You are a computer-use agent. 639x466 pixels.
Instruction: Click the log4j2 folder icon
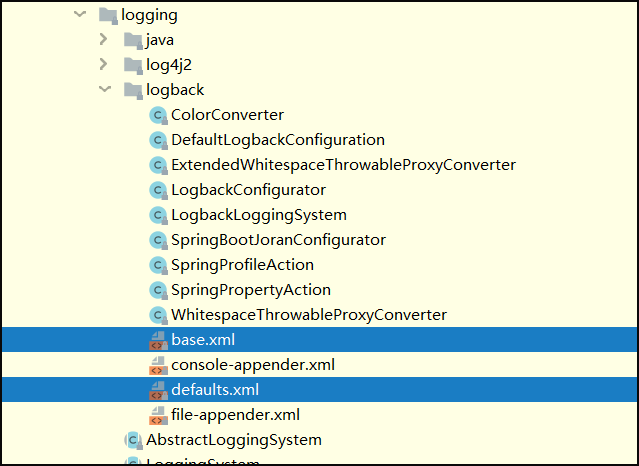tap(133, 65)
